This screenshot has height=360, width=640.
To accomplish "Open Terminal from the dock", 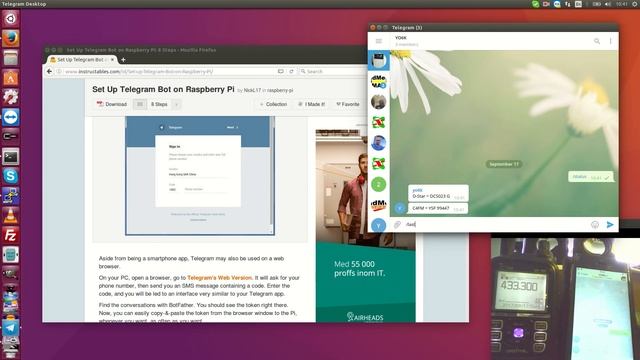I will point(11,157).
